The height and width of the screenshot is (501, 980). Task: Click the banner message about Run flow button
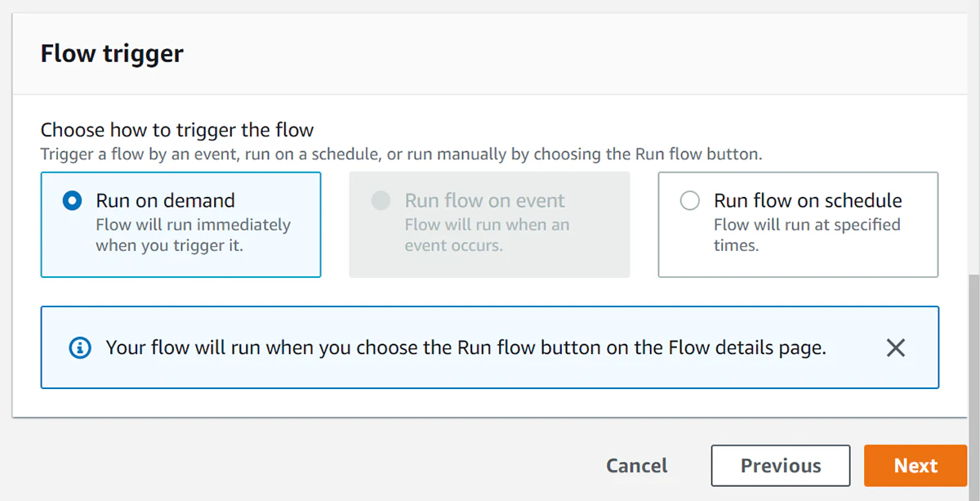pos(465,347)
